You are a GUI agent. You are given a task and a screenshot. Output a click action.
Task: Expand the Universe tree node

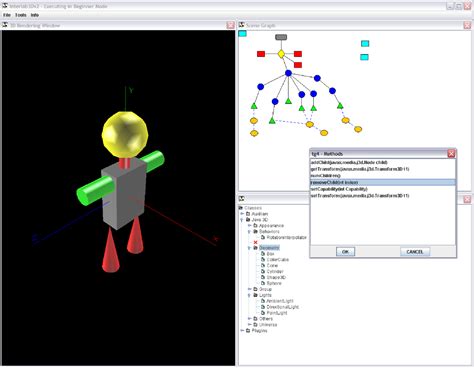tap(249, 325)
